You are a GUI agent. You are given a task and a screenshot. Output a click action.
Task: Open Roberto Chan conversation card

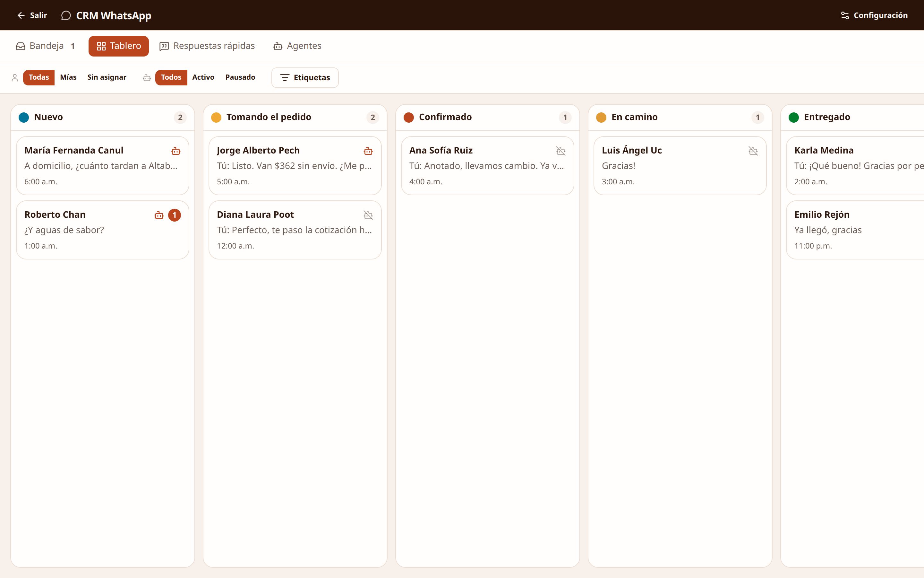point(103,230)
